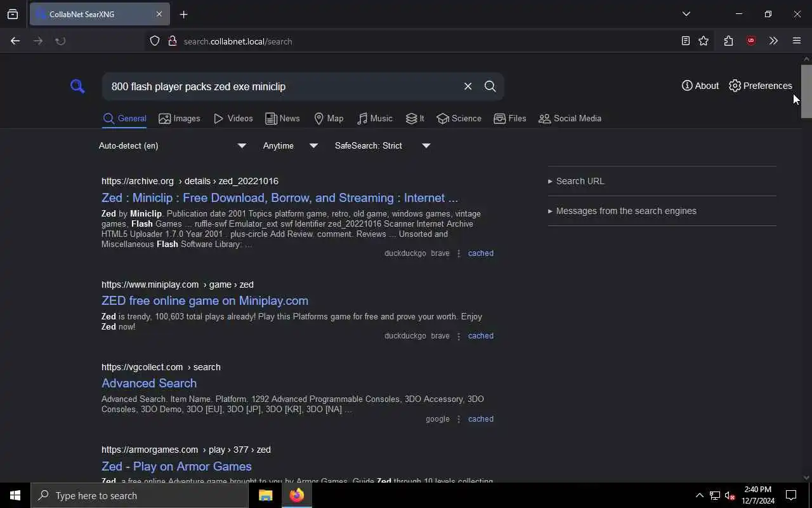
Task: Open the SafeSearch: Strict dropdown
Action: pyautogui.click(x=383, y=145)
